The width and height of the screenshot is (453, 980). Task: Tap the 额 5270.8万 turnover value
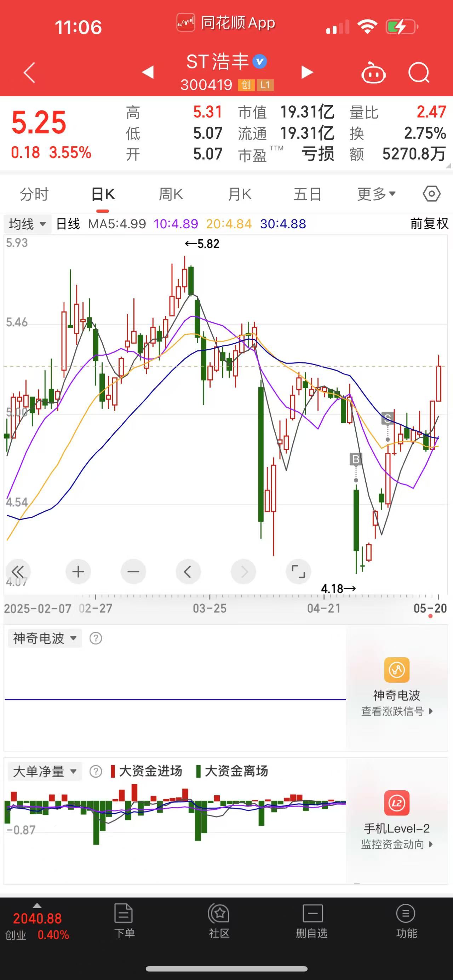(414, 154)
